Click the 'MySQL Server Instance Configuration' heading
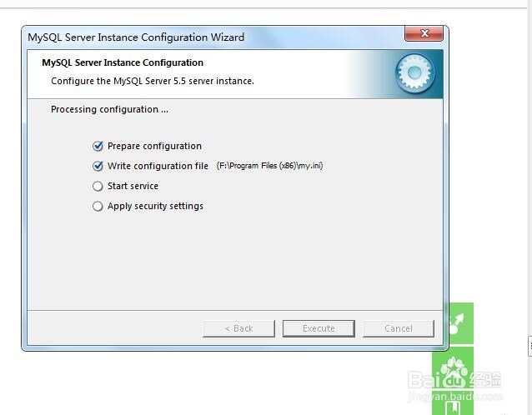 pos(123,62)
